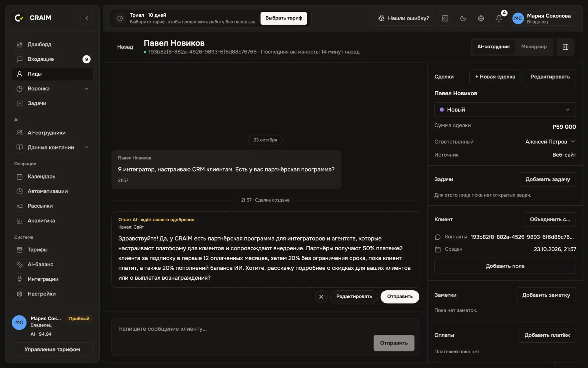Screen dimensions: 588x368
Task: Open Календарь in sidebar
Action: 52,177
